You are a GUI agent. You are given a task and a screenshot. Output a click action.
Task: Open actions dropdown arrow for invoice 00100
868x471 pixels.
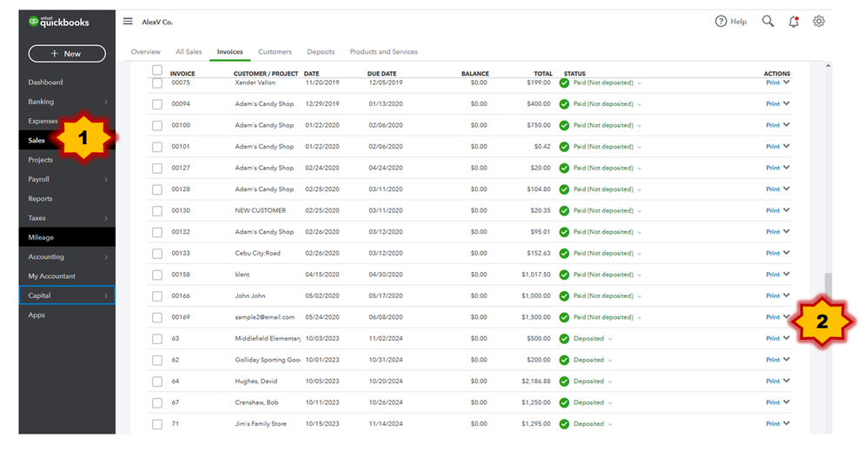pos(786,125)
